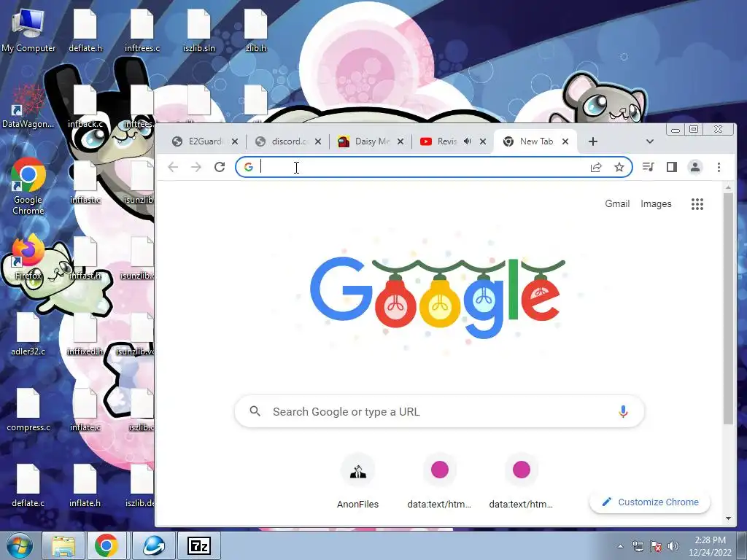Select the deflate.h desktop file

pos(85,31)
